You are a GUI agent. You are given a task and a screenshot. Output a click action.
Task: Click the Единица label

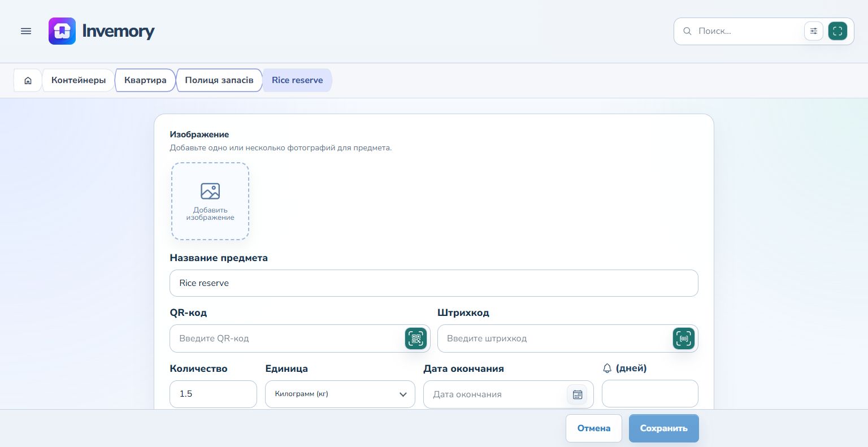click(x=287, y=368)
